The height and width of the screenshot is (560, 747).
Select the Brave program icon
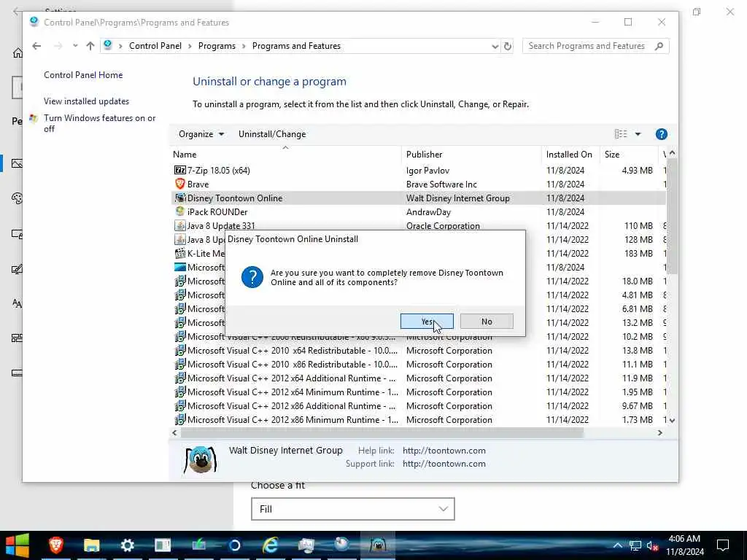pyautogui.click(x=179, y=184)
